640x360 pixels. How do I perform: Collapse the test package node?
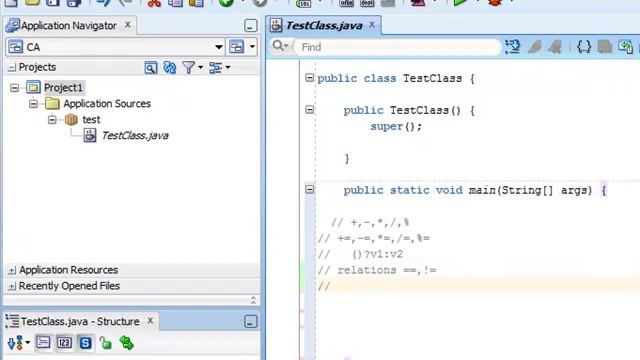coord(52,120)
